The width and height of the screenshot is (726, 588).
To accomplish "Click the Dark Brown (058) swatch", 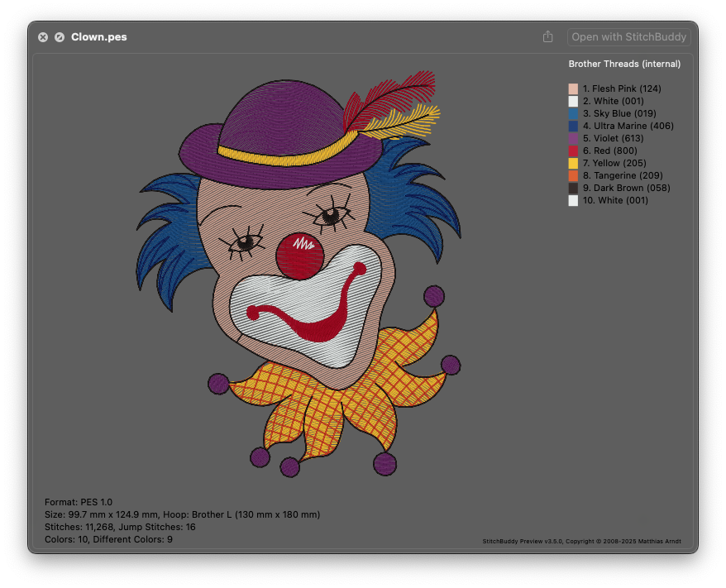I will click(x=573, y=188).
